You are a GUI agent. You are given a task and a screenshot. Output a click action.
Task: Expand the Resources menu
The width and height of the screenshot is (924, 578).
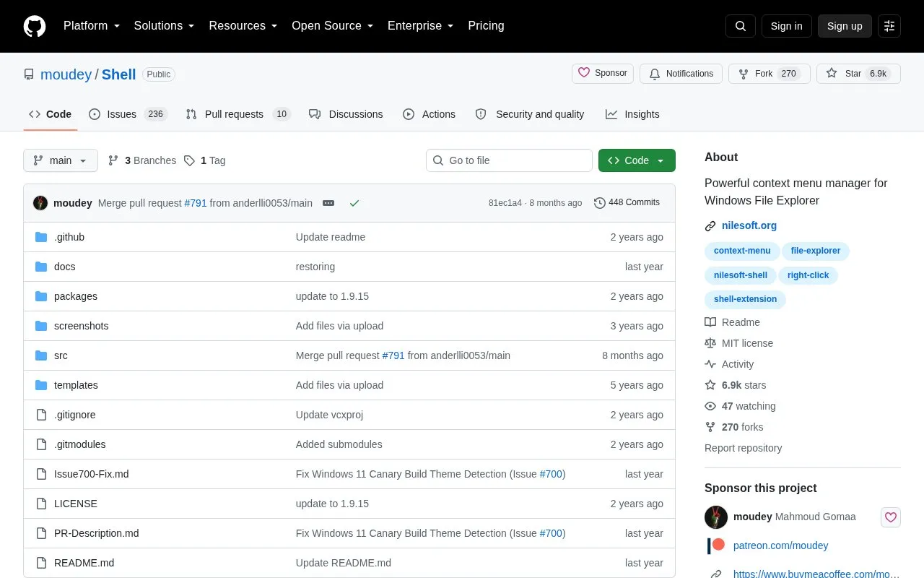click(243, 26)
